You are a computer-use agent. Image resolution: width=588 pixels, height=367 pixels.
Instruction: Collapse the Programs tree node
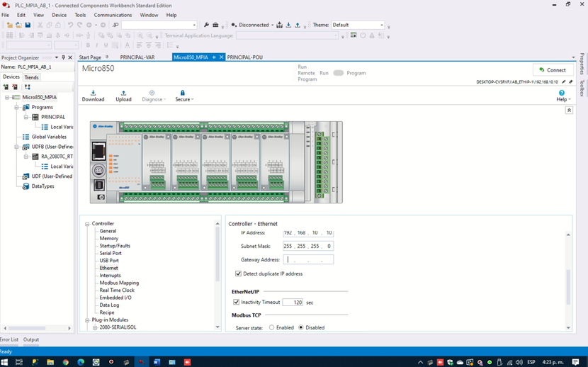pyautogui.click(x=16, y=107)
